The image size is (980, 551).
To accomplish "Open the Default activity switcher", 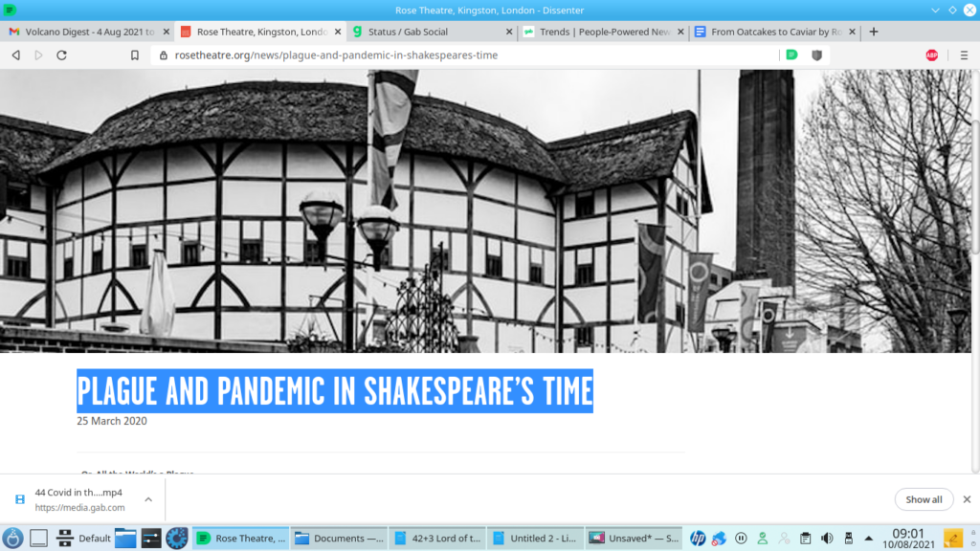I will (83, 538).
